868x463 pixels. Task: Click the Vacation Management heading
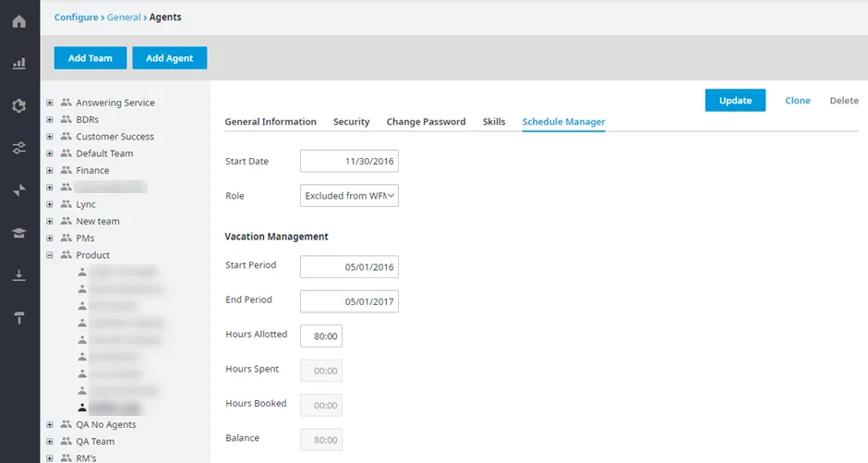coord(276,237)
